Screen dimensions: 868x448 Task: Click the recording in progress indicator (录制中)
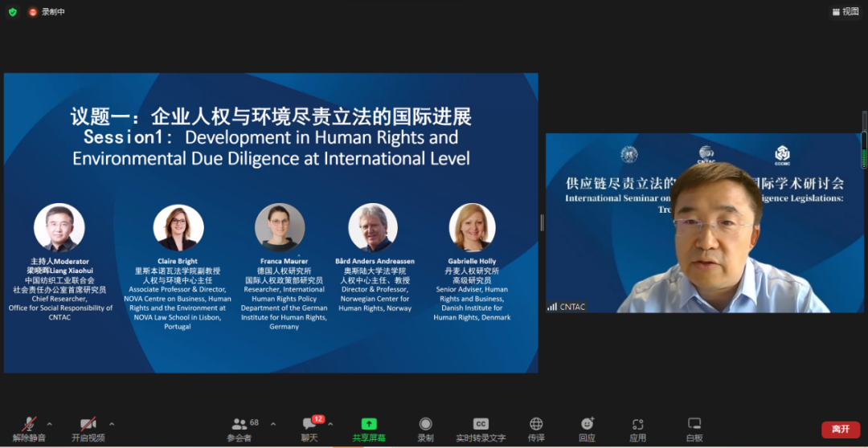coord(47,12)
